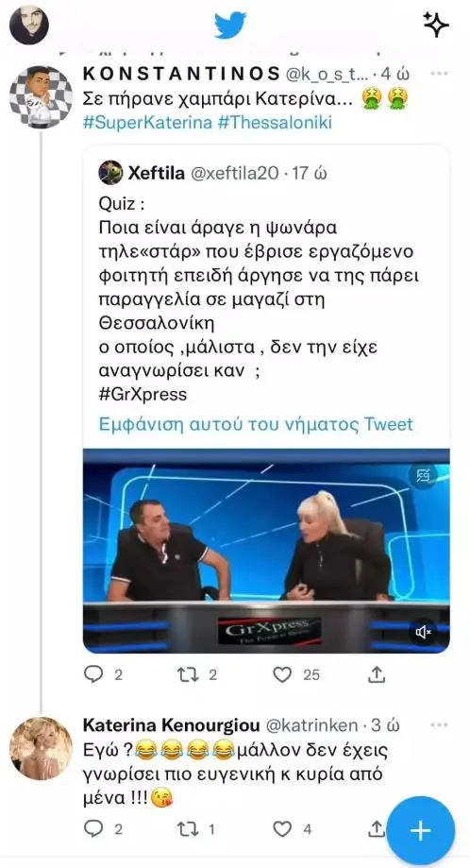Like Katerina Kenourgiou's reply
Screen dimensions: 470x868
tap(282, 828)
